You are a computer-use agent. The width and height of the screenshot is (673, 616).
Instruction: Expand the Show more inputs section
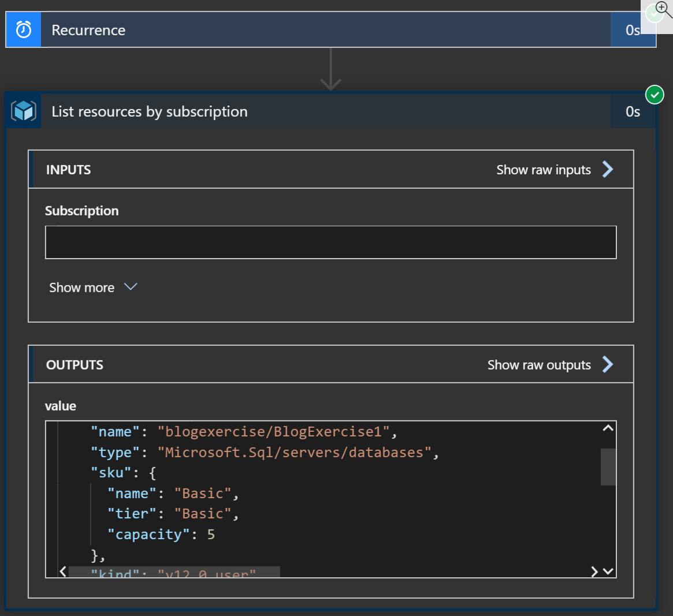(x=92, y=288)
